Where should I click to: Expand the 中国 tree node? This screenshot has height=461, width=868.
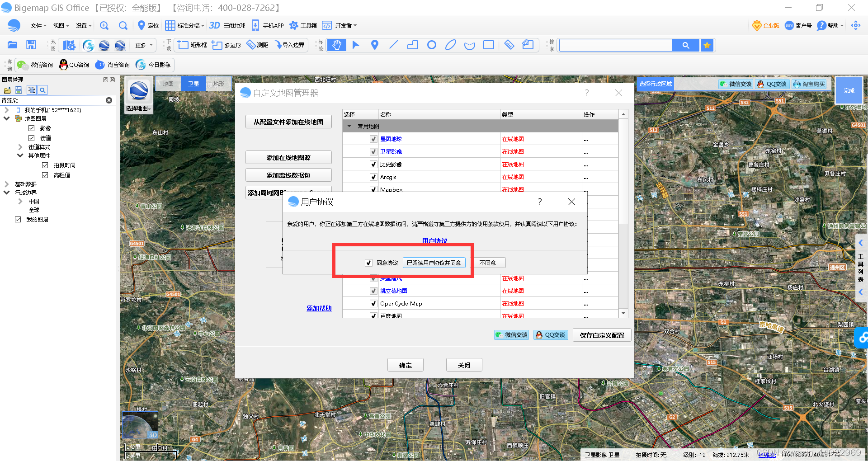coord(20,201)
